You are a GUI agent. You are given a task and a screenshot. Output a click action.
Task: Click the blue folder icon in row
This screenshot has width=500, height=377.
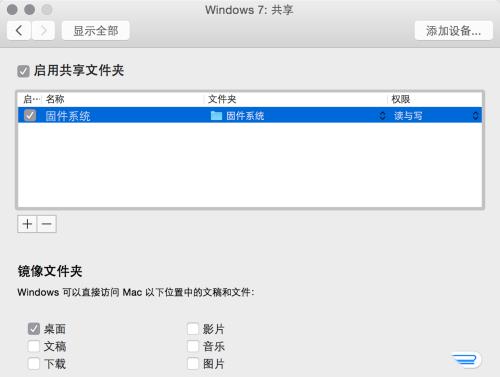(x=216, y=116)
